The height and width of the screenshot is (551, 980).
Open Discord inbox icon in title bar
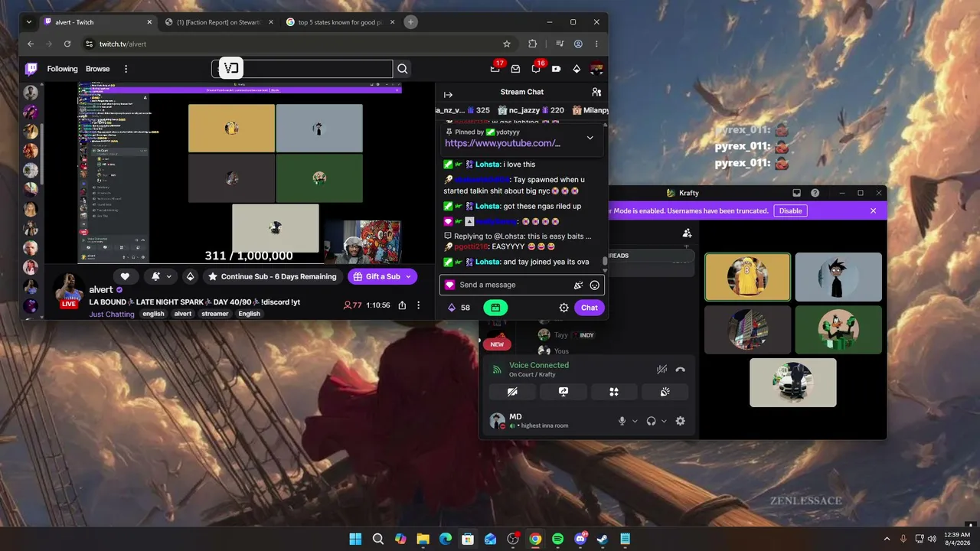pos(797,193)
